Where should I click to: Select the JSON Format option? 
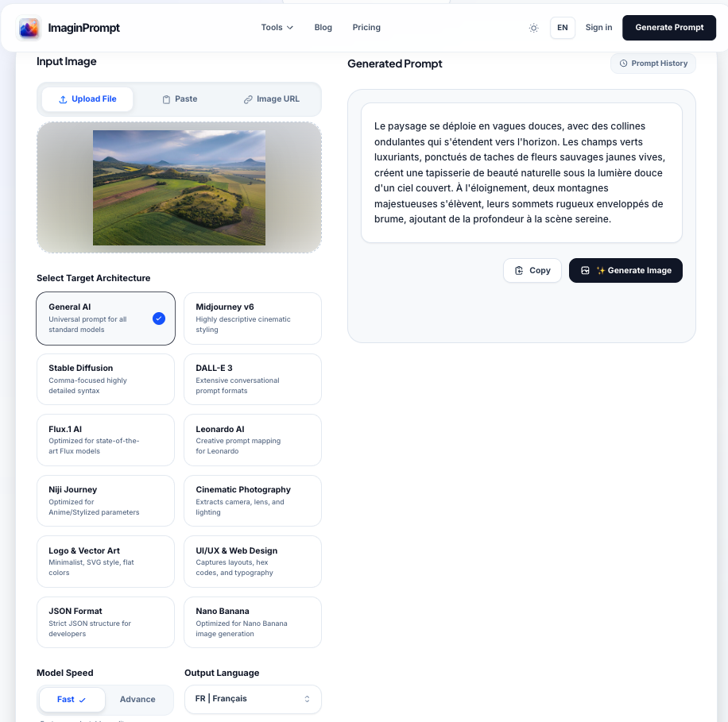106,622
